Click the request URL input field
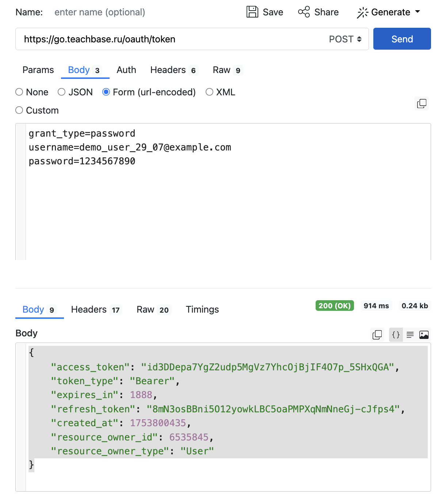 [172, 39]
